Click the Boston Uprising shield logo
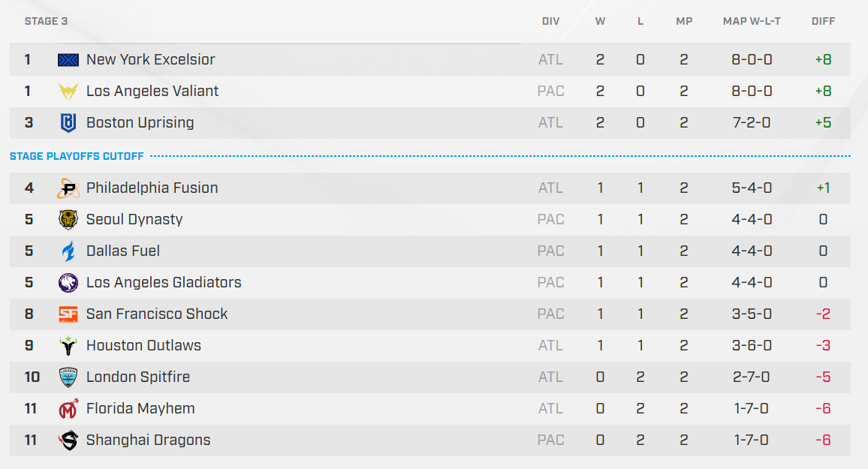 coord(68,123)
